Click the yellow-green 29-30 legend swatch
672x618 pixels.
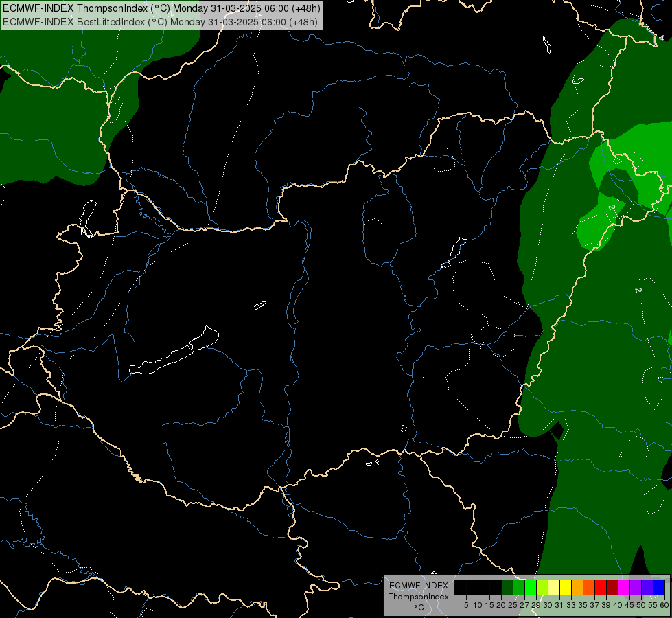(542, 587)
